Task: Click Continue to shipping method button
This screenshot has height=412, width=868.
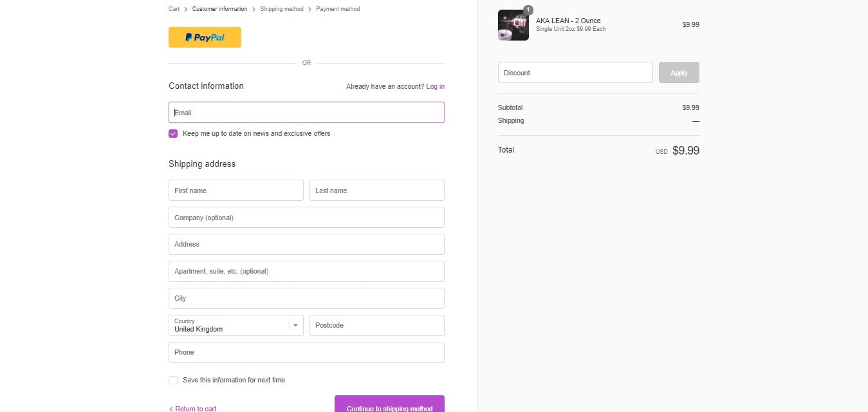Action: (389, 404)
